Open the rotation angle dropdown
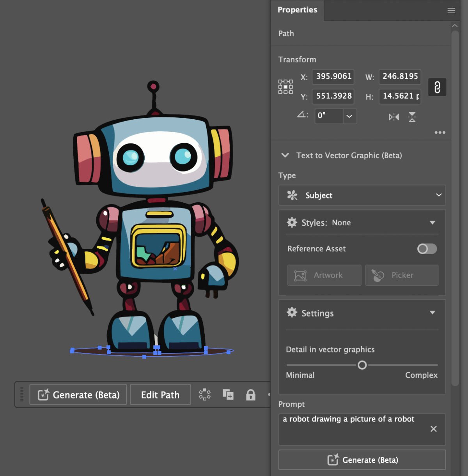Screen dimensions: 468x476 pyautogui.click(x=349, y=116)
